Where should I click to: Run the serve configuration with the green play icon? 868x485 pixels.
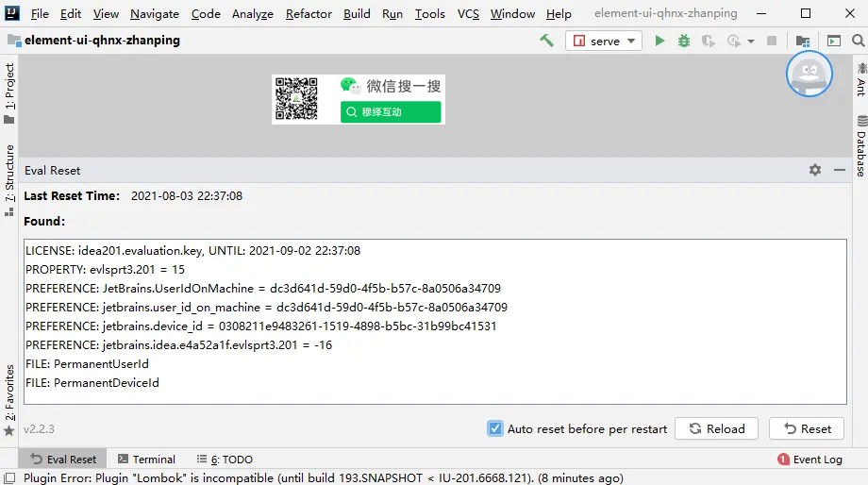point(659,41)
